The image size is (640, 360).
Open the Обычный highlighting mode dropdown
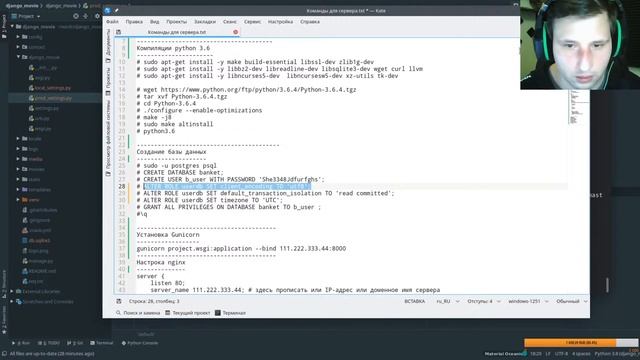click(572, 301)
